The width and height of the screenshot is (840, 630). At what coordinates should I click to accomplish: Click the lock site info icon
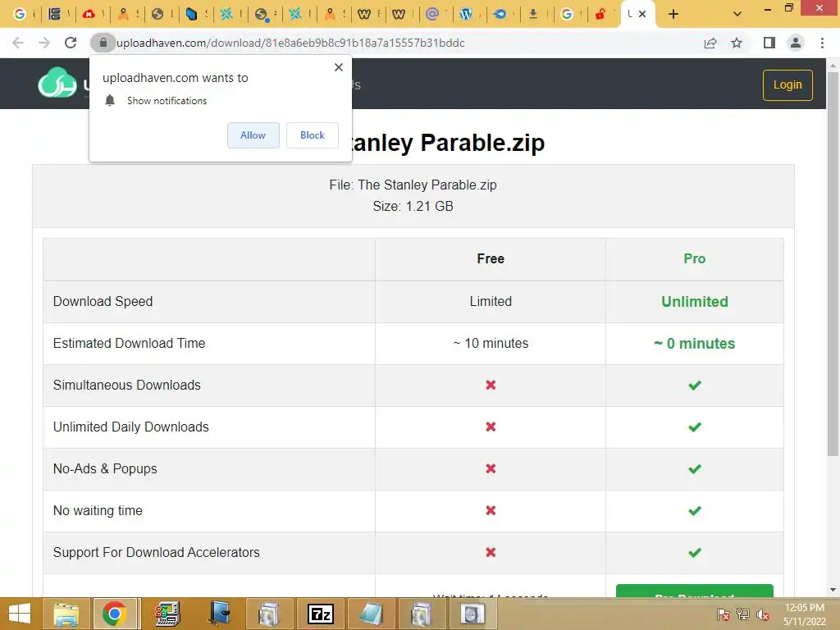tap(103, 43)
